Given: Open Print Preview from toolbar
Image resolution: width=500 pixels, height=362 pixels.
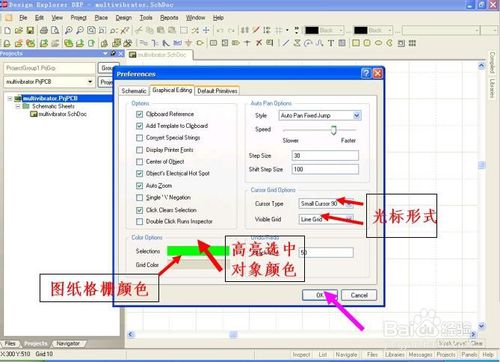Looking at the screenshot, I should pos(55,31).
